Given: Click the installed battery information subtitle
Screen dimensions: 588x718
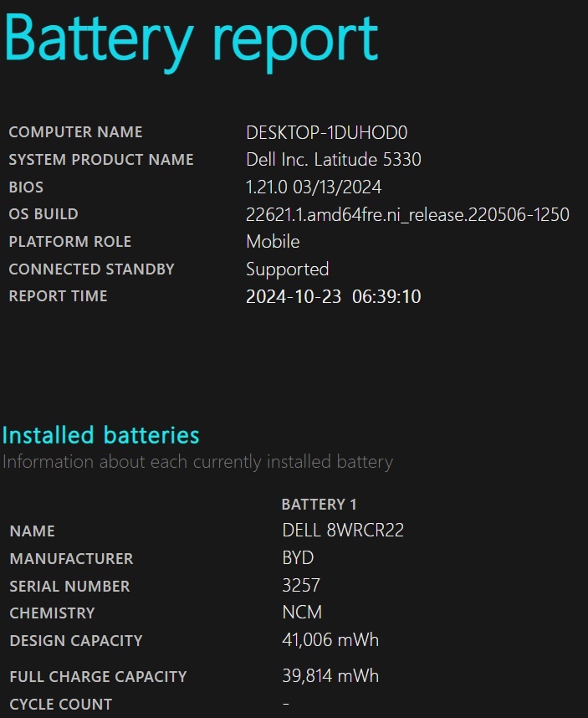Looking at the screenshot, I should coord(197,462).
